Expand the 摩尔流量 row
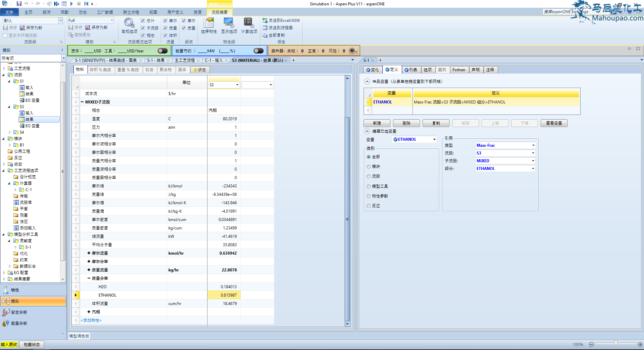The image size is (644, 350). pyautogui.click(x=89, y=253)
